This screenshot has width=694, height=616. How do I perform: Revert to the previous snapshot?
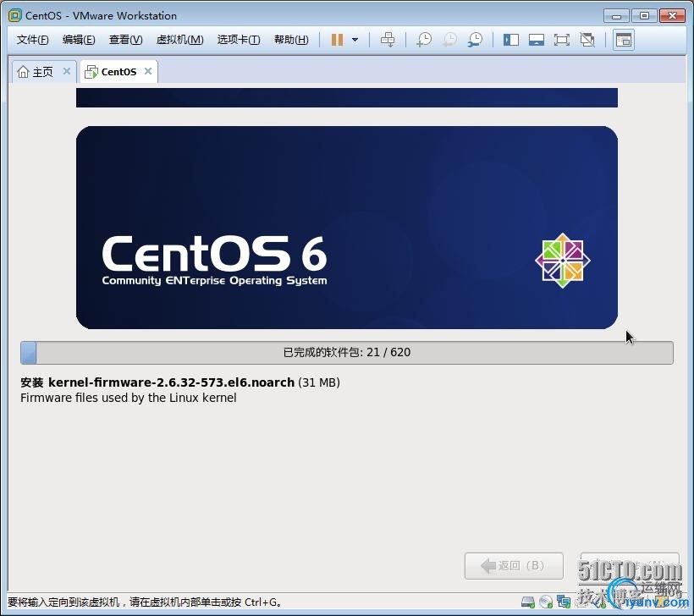coord(449,40)
